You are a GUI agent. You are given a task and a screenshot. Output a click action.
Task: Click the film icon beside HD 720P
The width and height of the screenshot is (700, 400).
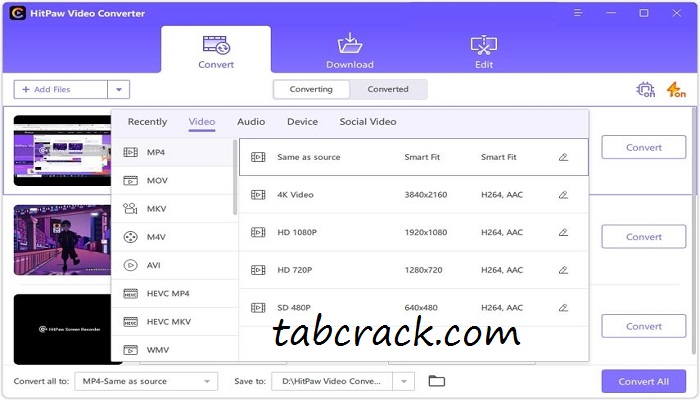click(258, 270)
